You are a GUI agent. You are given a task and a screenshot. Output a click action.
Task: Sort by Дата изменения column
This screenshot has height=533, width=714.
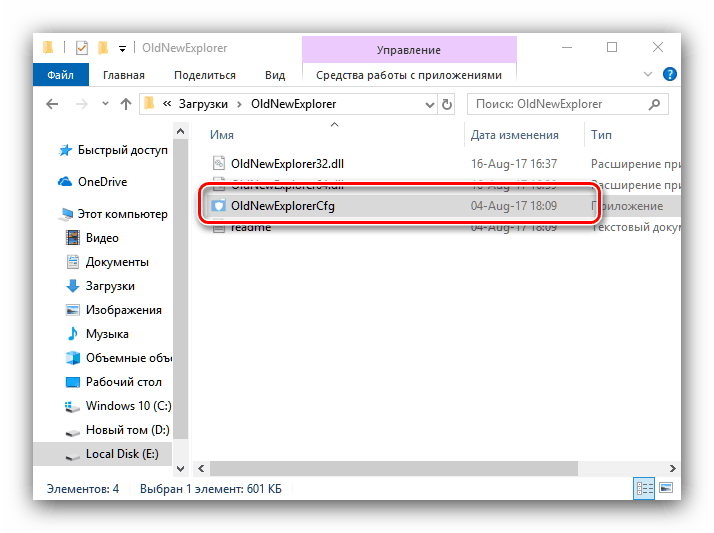click(x=515, y=135)
